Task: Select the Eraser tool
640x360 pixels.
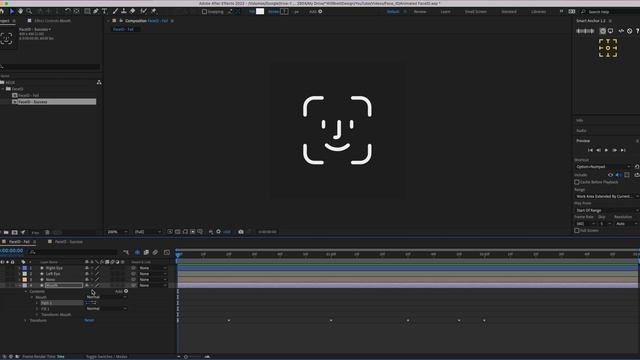Action: (x=132, y=11)
